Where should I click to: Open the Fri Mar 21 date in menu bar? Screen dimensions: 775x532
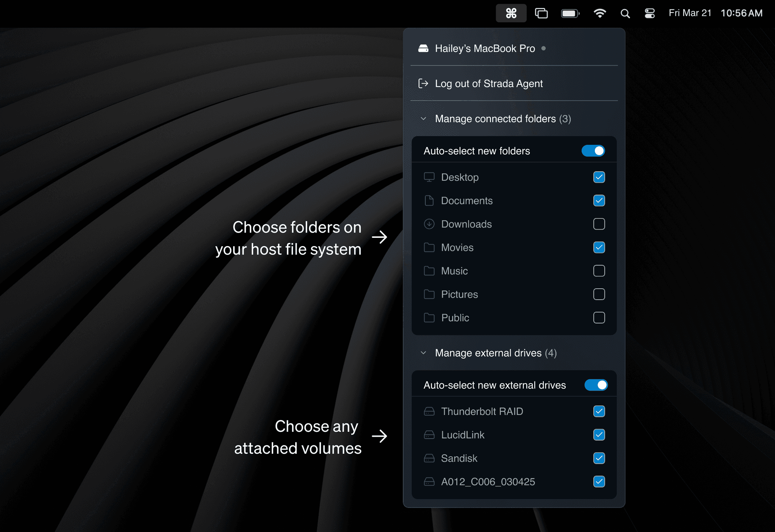690,13
